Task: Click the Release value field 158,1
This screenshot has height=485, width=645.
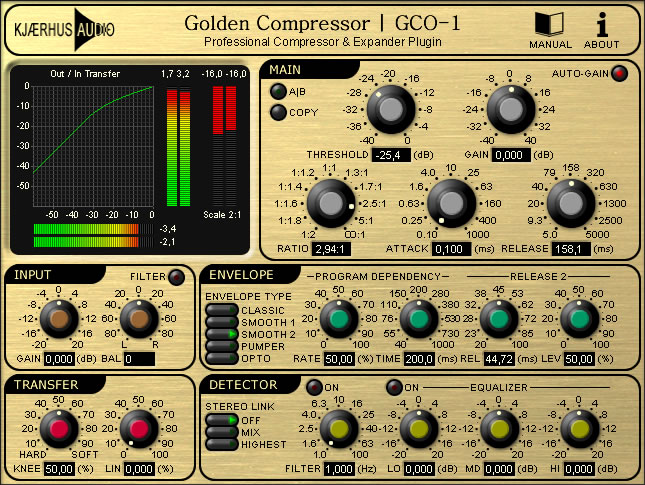Action: click(571, 249)
